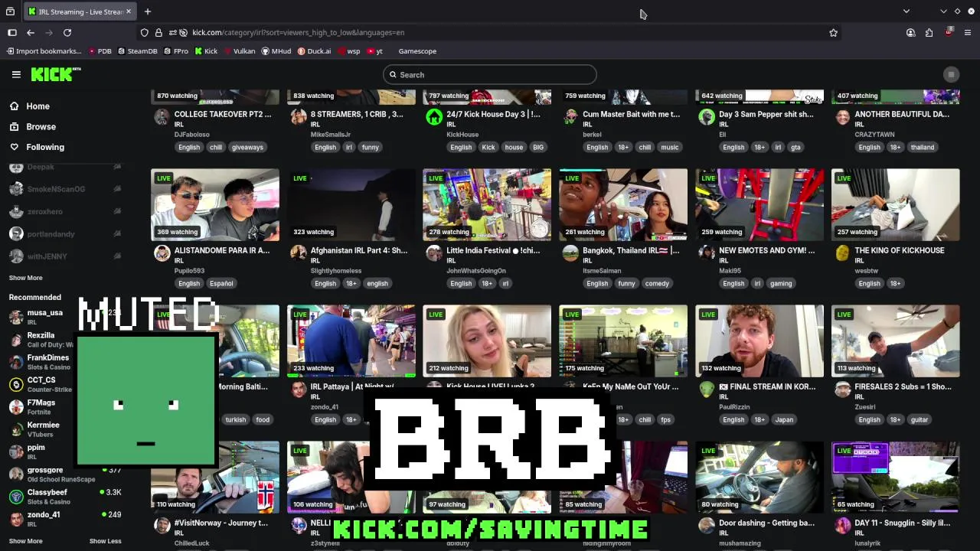Focus the Kick Search field
The width and height of the screenshot is (980, 551).
pyautogui.click(x=490, y=74)
